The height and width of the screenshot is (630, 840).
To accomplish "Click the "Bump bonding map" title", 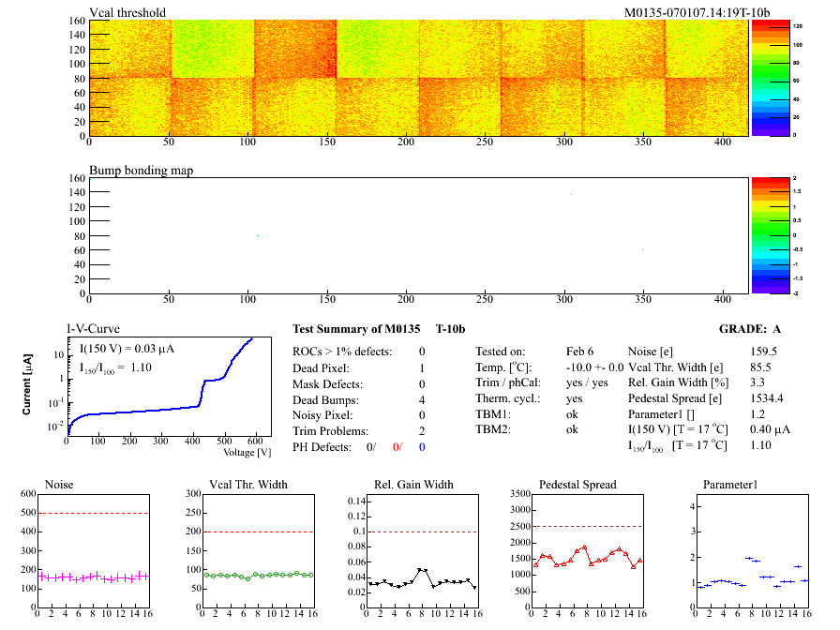I will 141,171.
